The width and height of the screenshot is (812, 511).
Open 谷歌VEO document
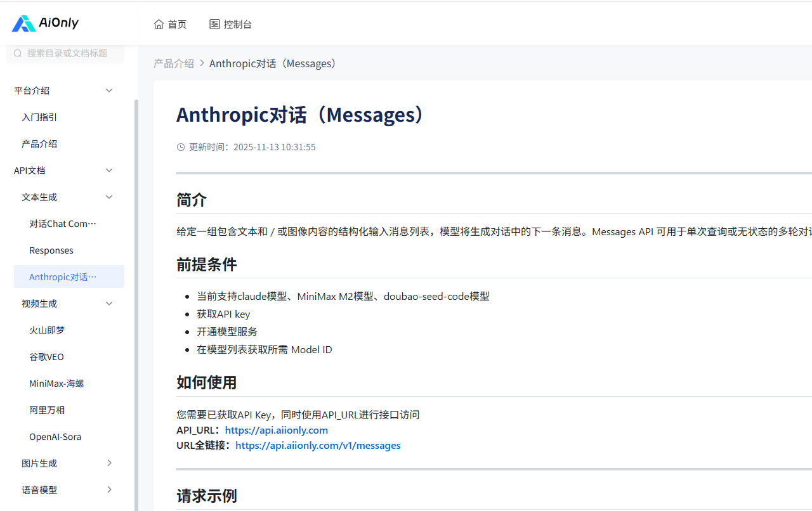(47, 357)
